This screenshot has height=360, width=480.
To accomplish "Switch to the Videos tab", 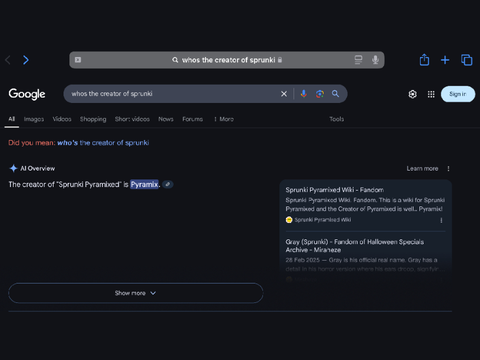I will [62, 119].
